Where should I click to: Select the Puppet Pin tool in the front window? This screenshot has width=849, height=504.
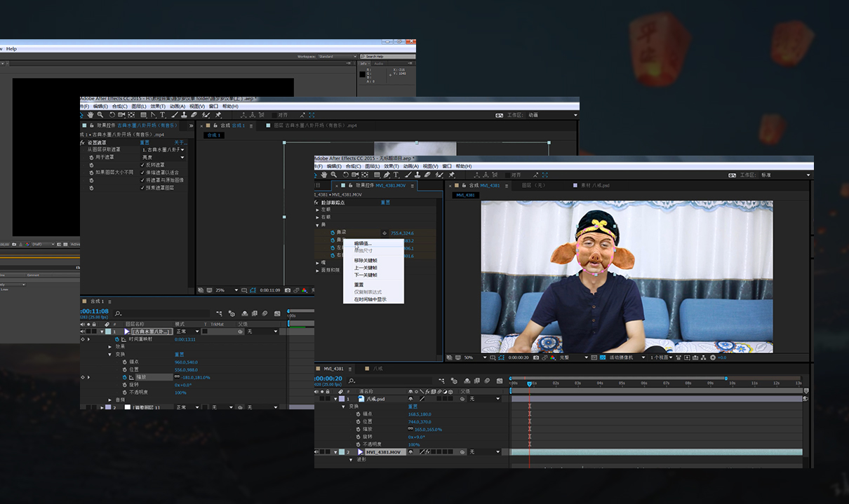click(451, 175)
